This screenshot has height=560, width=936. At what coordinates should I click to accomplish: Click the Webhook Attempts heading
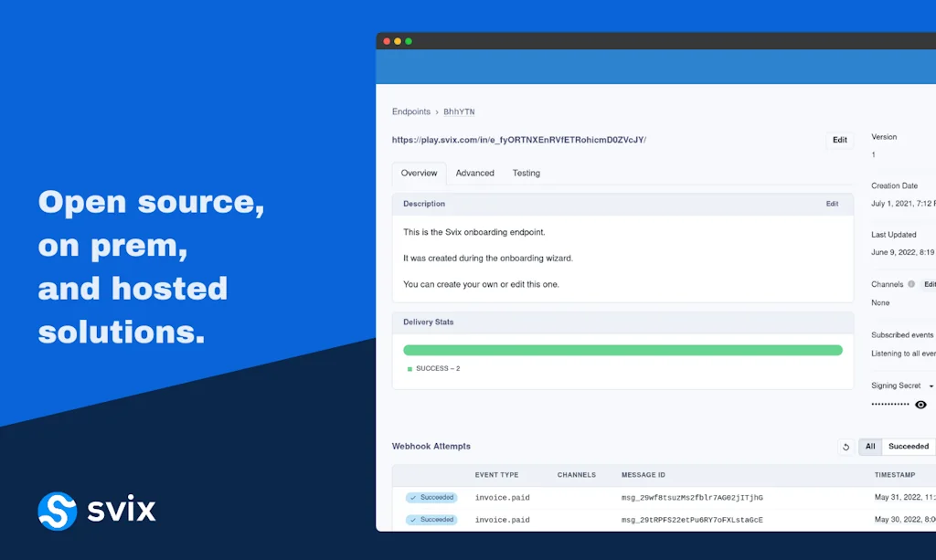point(431,446)
